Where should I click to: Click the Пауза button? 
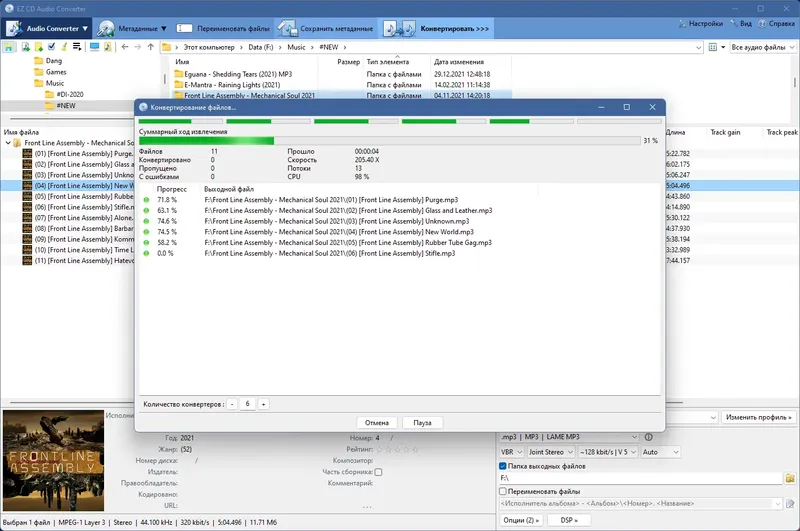pyautogui.click(x=422, y=423)
